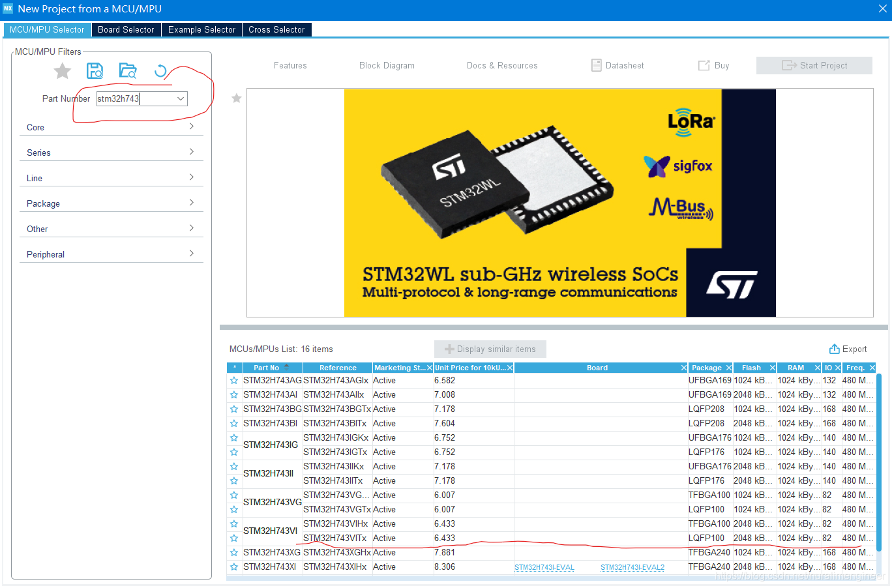Favorite the STM32H743XIHx row star

pos(234,566)
